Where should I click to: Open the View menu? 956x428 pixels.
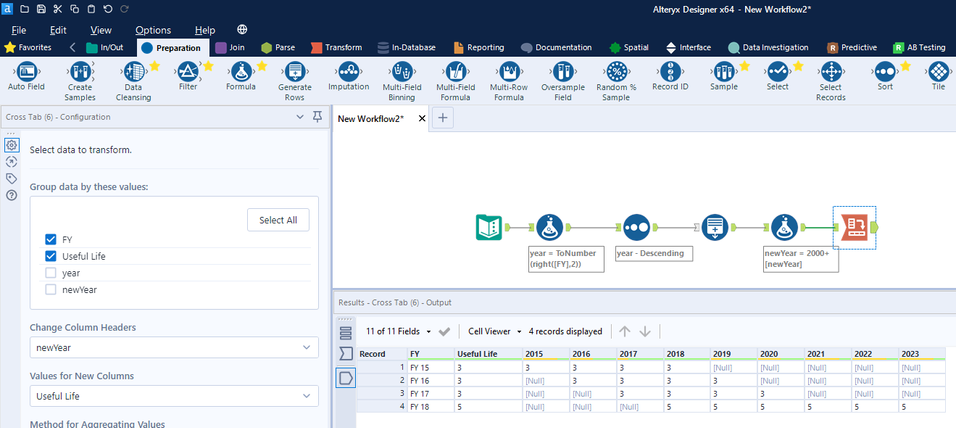tap(101, 30)
